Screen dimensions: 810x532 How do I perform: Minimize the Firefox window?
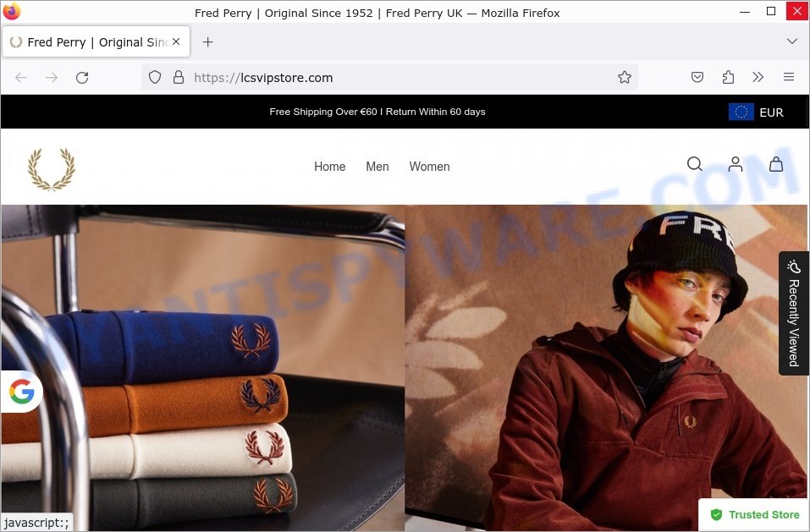[744, 11]
